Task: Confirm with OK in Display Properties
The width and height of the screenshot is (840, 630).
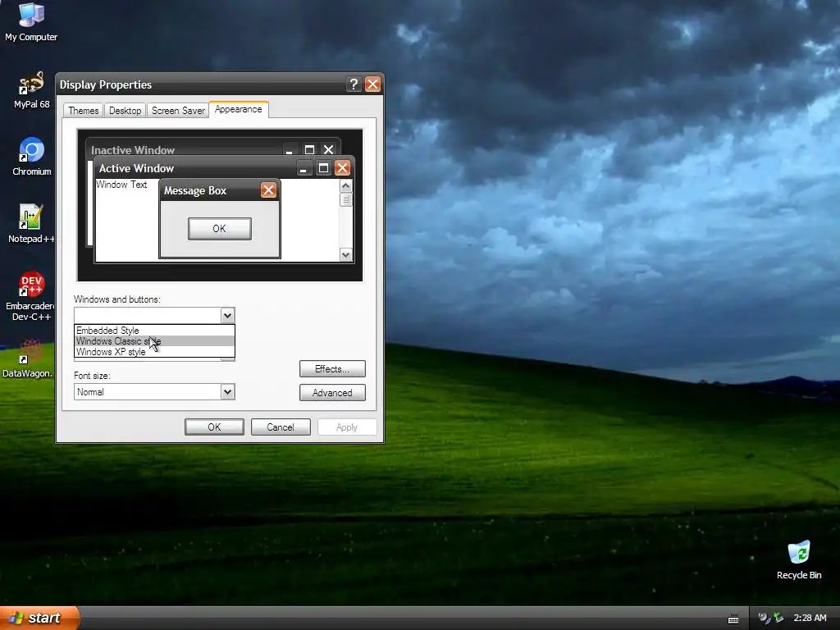Action: pos(214,427)
